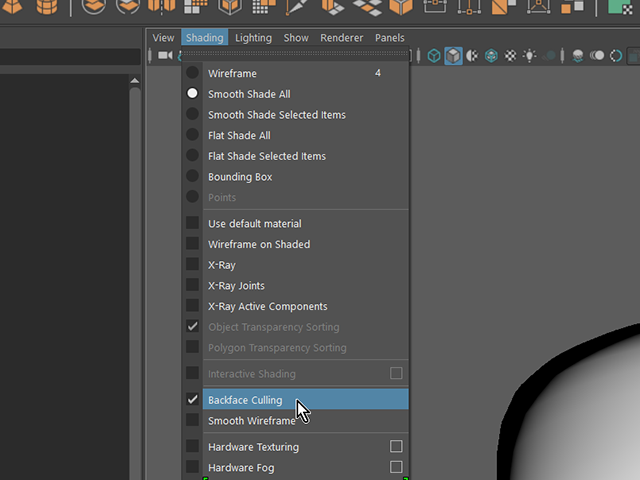Click the Extrude shelf icon beside the knife
This screenshot has width=640, height=480.
[333, 7]
